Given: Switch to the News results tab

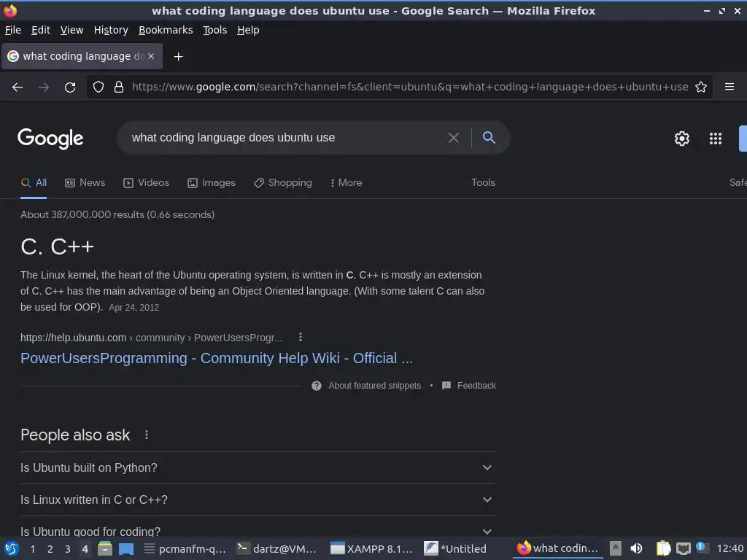Looking at the screenshot, I should coord(85,183).
